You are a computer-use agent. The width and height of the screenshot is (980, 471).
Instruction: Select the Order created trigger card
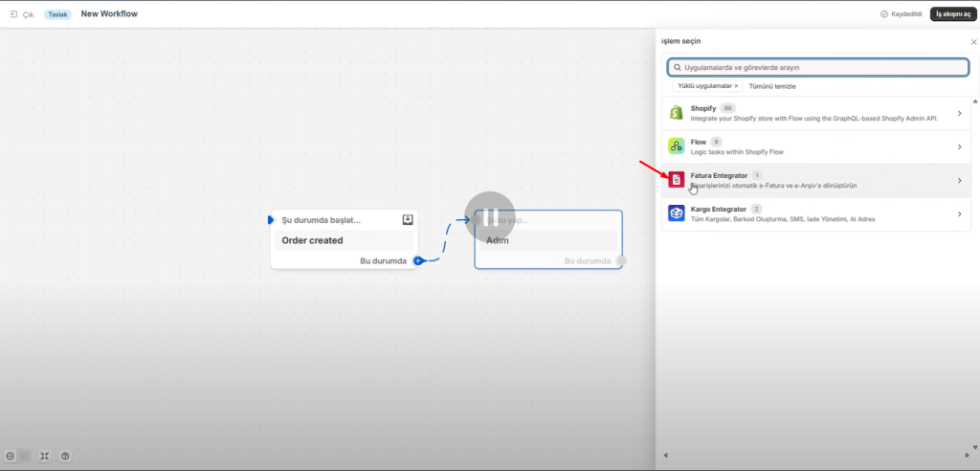(345, 240)
